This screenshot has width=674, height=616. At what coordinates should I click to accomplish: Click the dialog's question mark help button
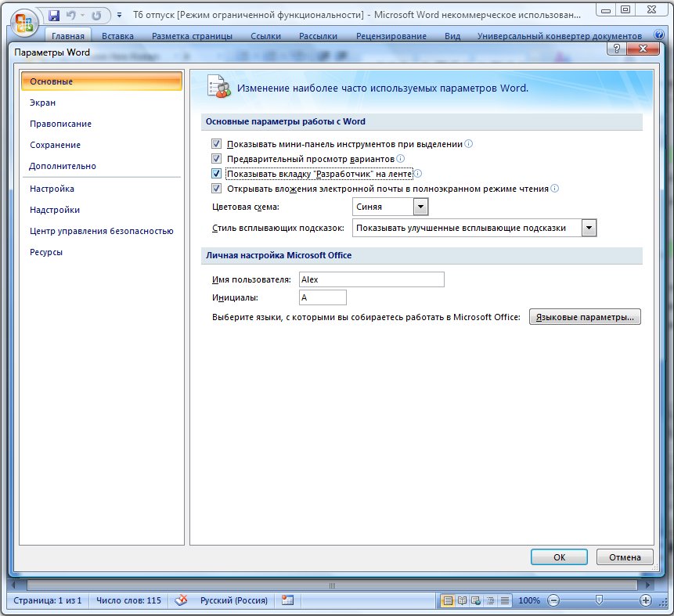coord(617,49)
